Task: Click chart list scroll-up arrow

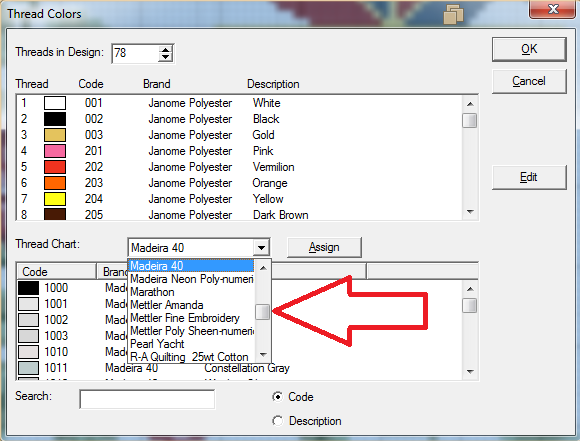Action: (x=470, y=289)
